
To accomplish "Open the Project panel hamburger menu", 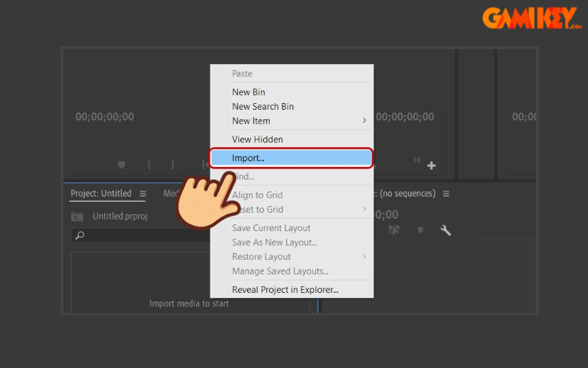I will click(143, 194).
